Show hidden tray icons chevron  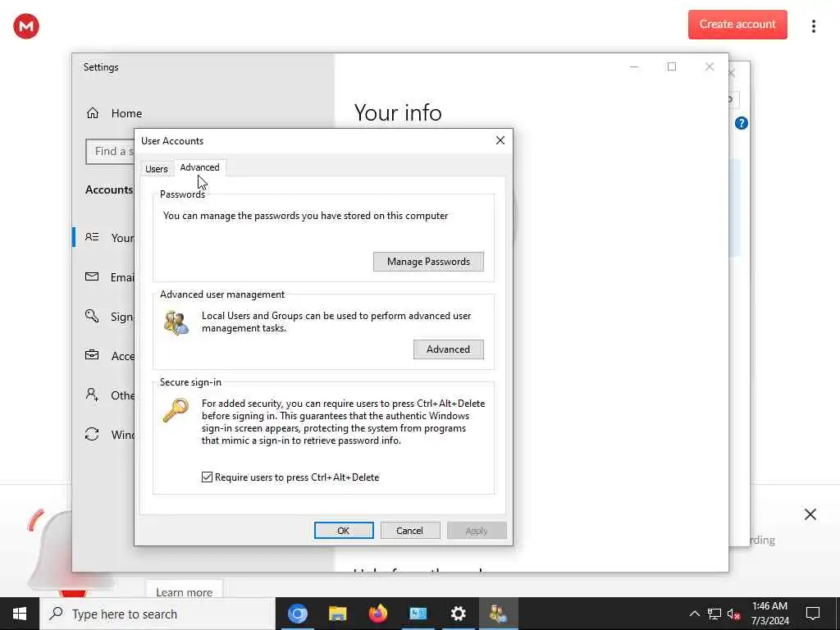(x=694, y=614)
